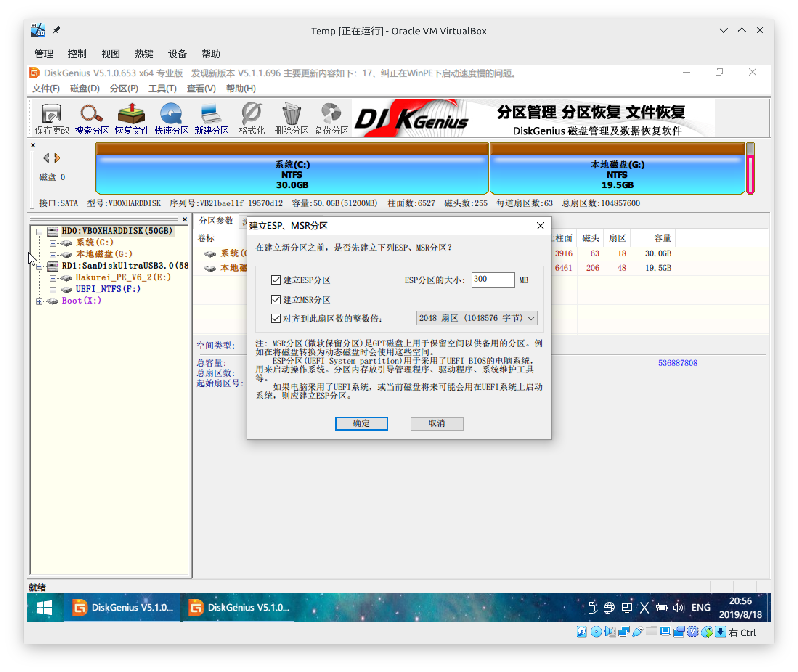The image size is (798, 672).
Task: Select HD0:VBOXHARDDISK(50GB) in the tree
Action: (x=117, y=231)
